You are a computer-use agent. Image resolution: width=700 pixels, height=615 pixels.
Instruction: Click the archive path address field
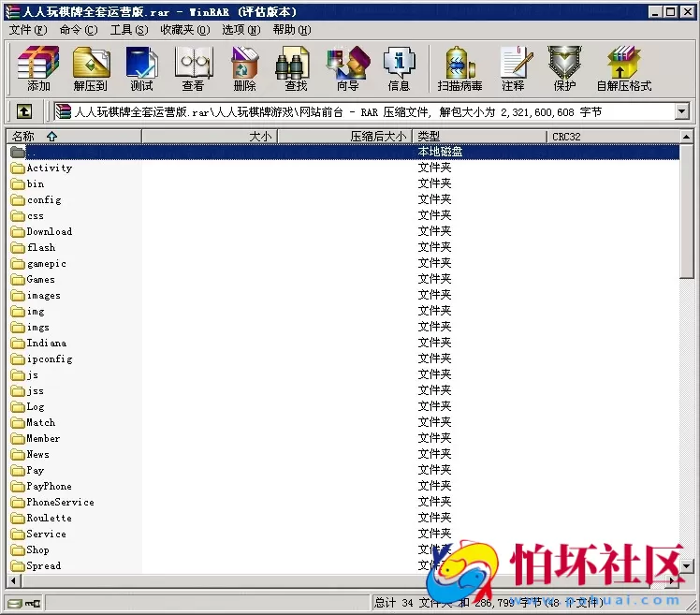click(364, 111)
